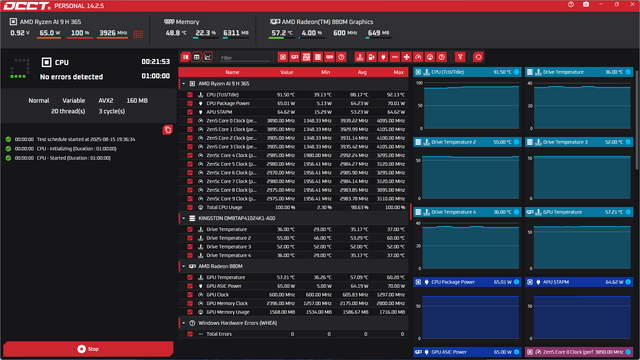Click the 'CPU - Initializing' log entry
Viewport: 640px width, 360px height.
pos(76,149)
